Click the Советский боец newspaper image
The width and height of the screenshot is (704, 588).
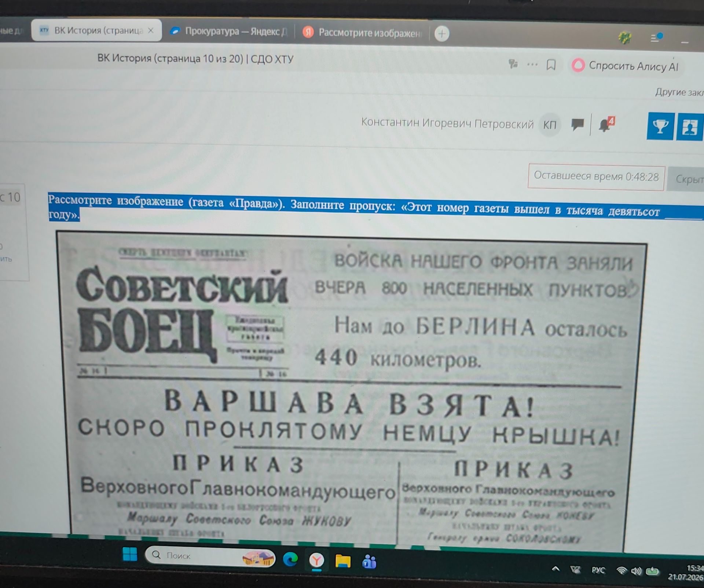click(351, 391)
